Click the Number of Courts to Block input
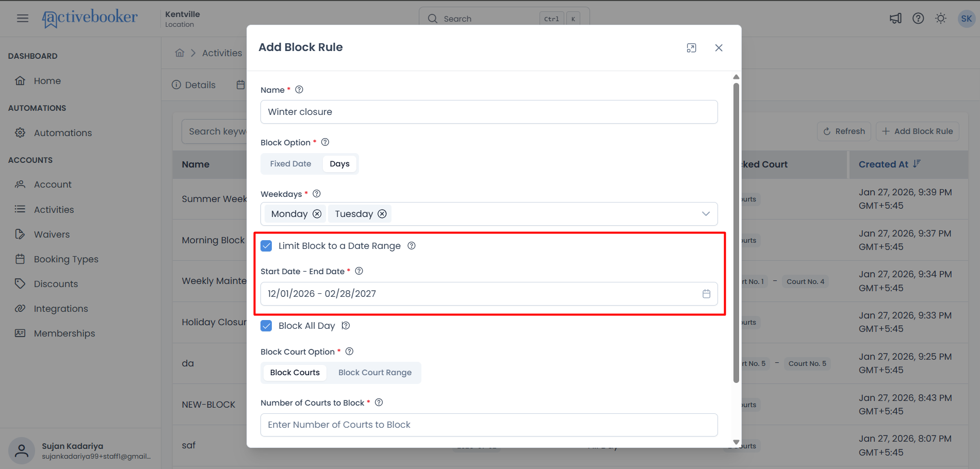 pyautogui.click(x=489, y=425)
